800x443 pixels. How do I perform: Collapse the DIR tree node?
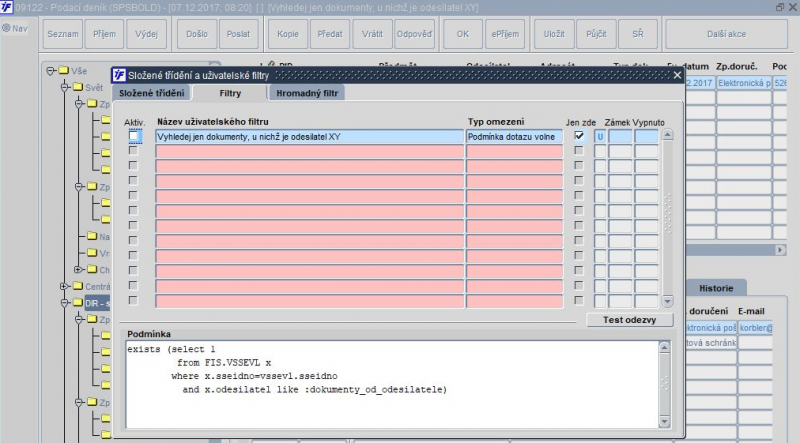(x=65, y=302)
